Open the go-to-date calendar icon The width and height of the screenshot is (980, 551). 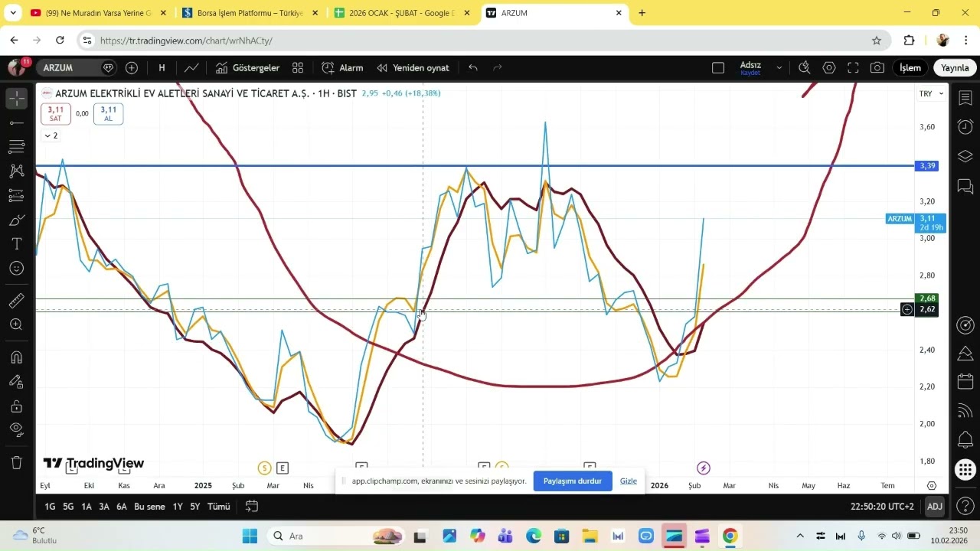[x=252, y=507]
